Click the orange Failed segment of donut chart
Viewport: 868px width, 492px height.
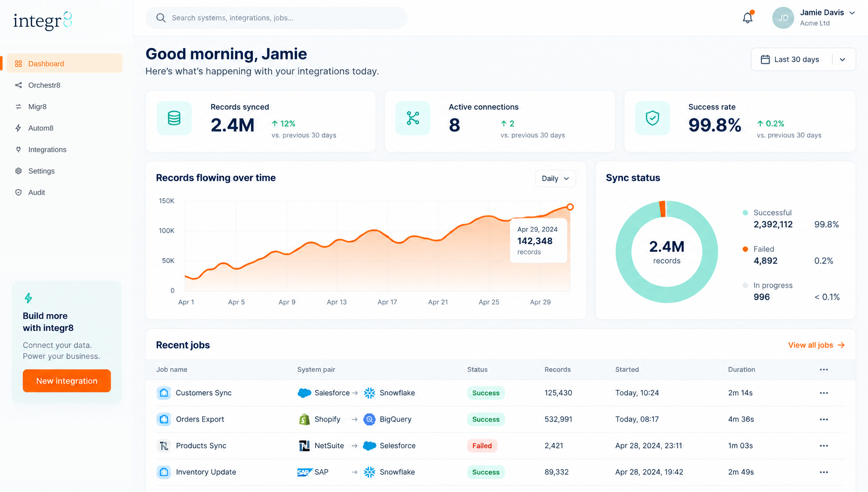coord(662,209)
